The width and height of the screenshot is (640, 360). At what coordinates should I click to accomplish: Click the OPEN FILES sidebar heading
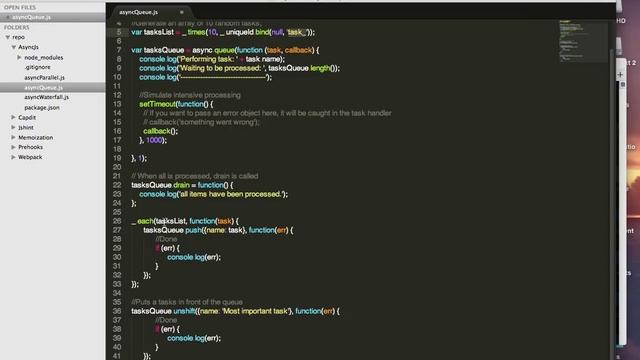point(20,7)
